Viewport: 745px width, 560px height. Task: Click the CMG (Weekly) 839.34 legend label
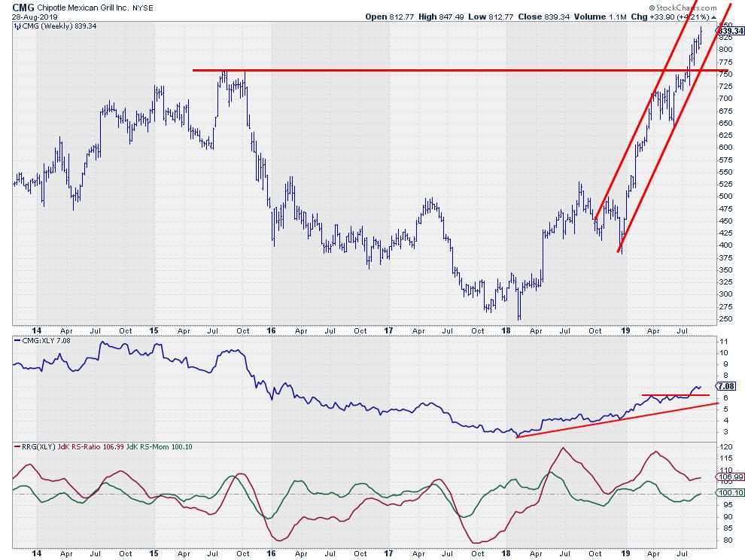point(59,26)
